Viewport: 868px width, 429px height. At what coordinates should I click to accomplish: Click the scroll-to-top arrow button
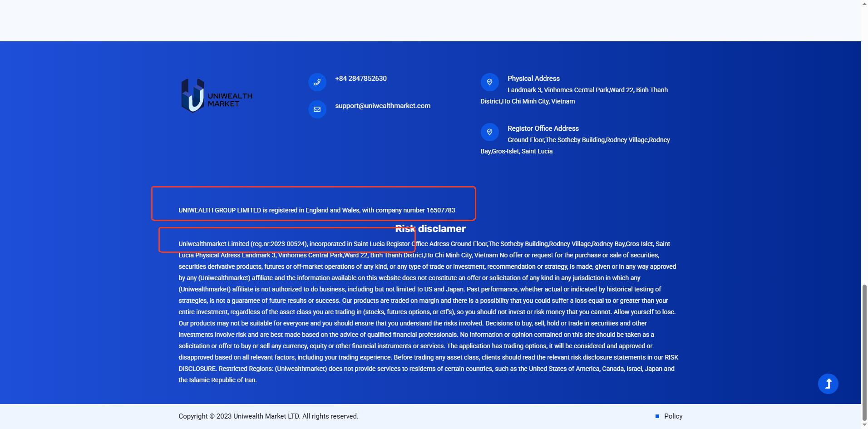828,384
